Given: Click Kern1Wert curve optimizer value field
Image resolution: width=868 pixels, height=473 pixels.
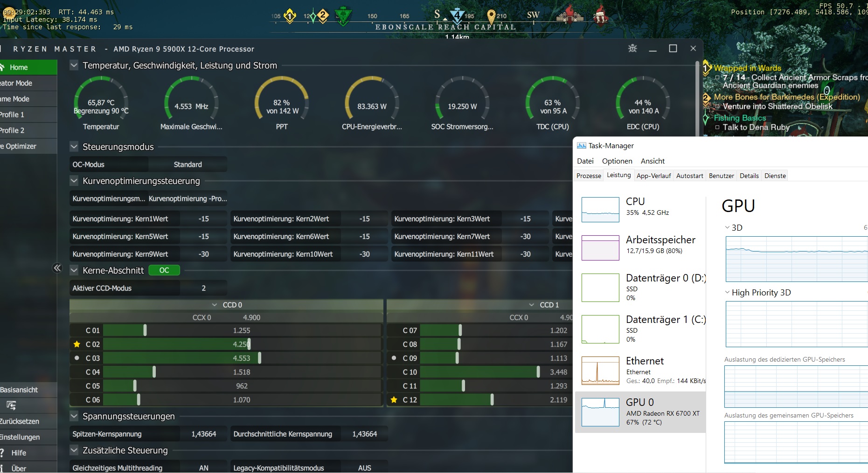Looking at the screenshot, I should pyautogui.click(x=203, y=219).
